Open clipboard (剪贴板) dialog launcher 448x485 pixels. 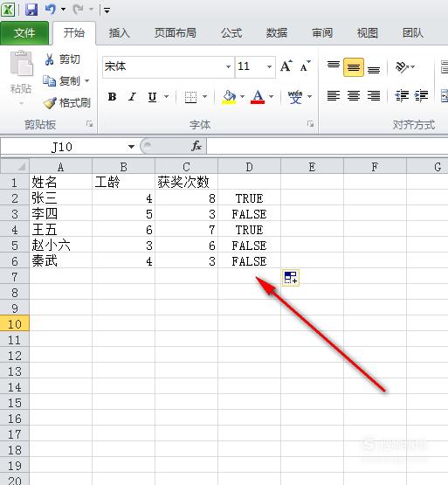90,124
